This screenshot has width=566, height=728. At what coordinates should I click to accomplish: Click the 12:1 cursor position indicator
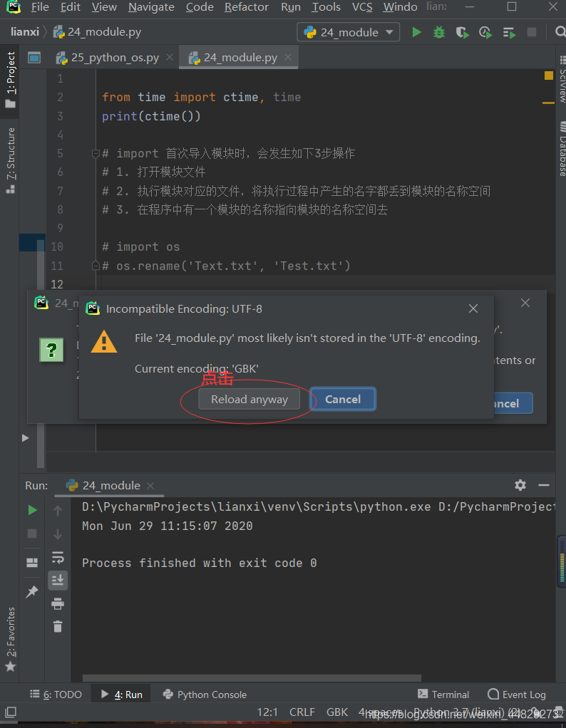(x=267, y=712)
